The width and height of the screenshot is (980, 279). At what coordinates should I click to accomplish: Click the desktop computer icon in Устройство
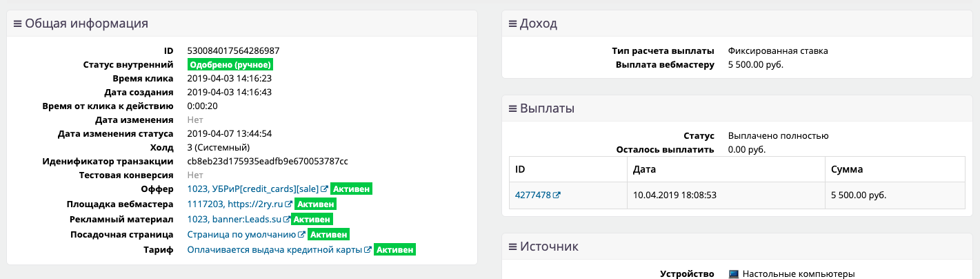pos(734,274)
